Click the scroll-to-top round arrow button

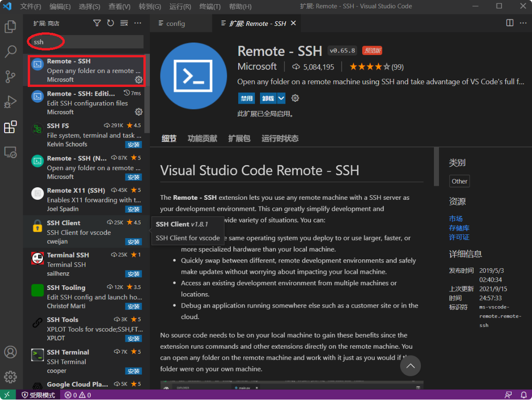click(410, 366)
